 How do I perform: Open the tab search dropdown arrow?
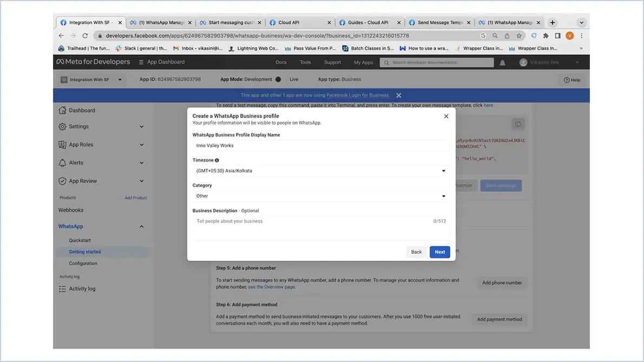(x=581, y=23)
